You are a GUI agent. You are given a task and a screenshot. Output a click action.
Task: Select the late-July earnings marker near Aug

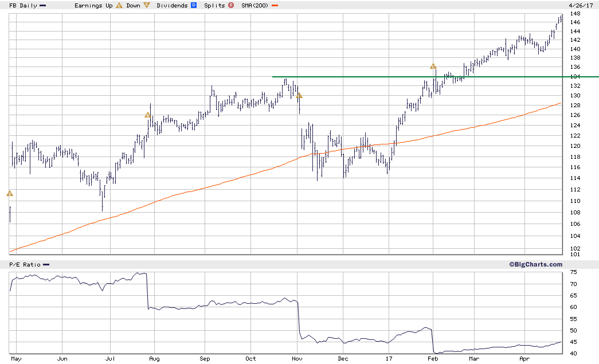pyautogui.click(x=148, y=115)
